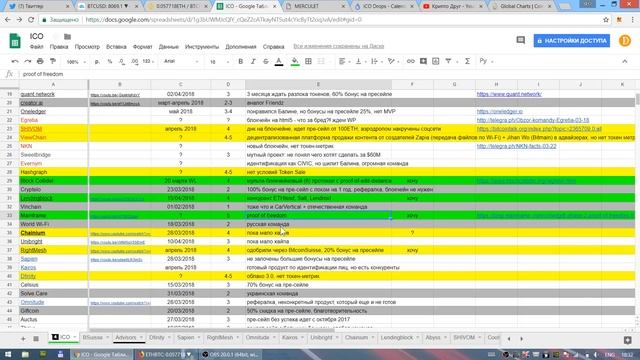Image resolution: width=640 pixels, height=360 pixels.
Task: Open vertical align dropdown
Action: (360, 61)
